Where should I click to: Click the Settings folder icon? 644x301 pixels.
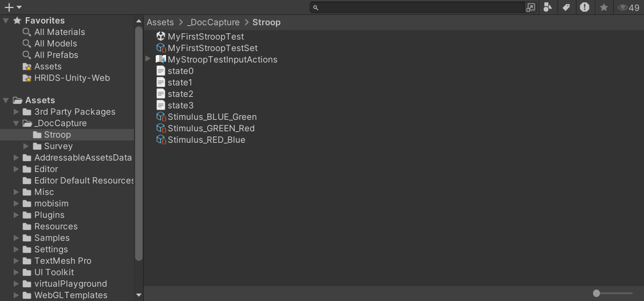[x=27, y=250]
